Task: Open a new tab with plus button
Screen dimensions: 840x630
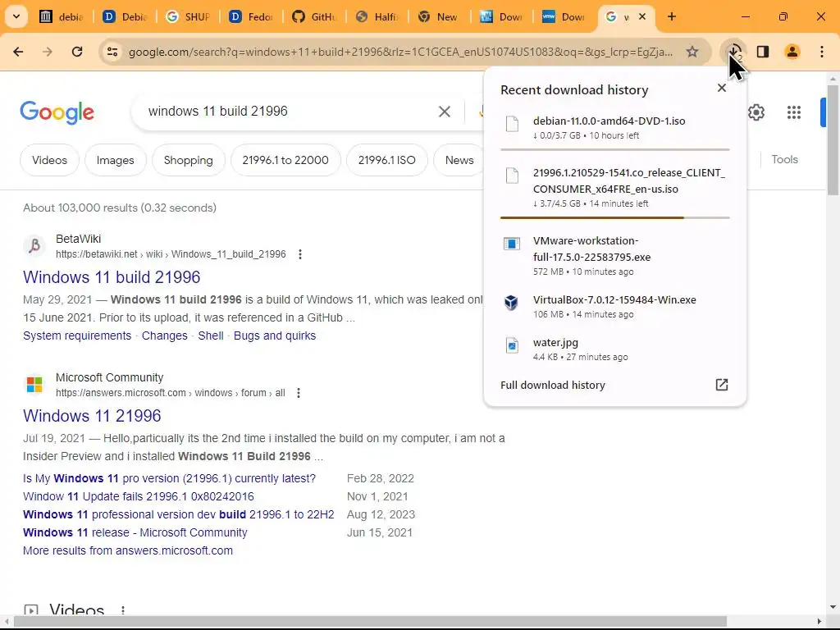Action: point(672,16)
